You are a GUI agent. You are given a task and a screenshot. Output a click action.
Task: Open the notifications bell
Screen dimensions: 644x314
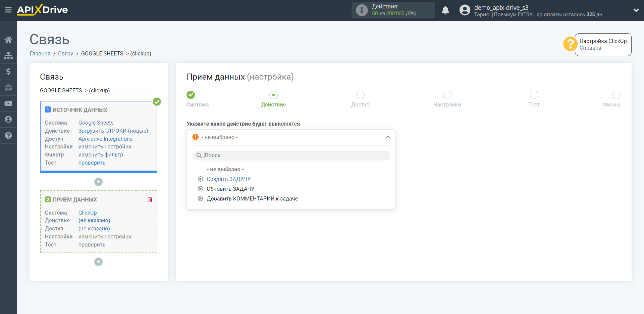[445, 10]
